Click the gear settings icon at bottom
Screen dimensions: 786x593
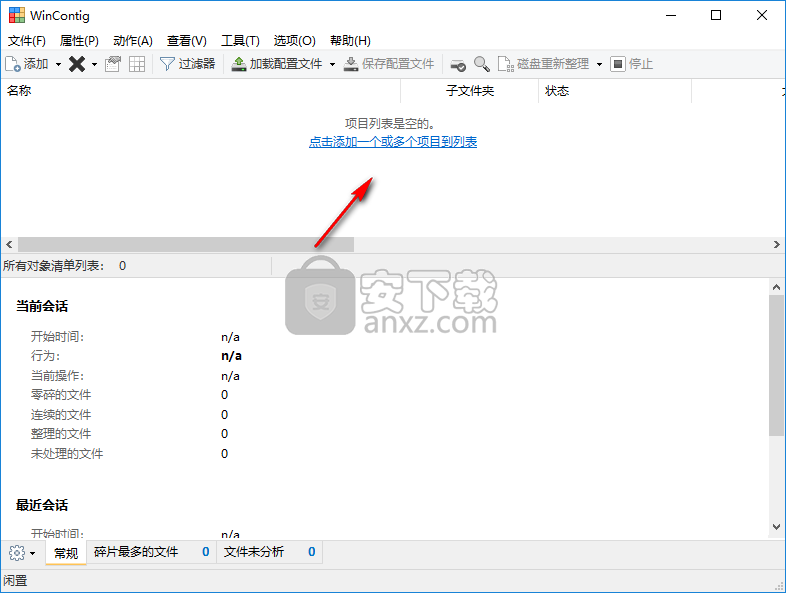tap(17, 552)
